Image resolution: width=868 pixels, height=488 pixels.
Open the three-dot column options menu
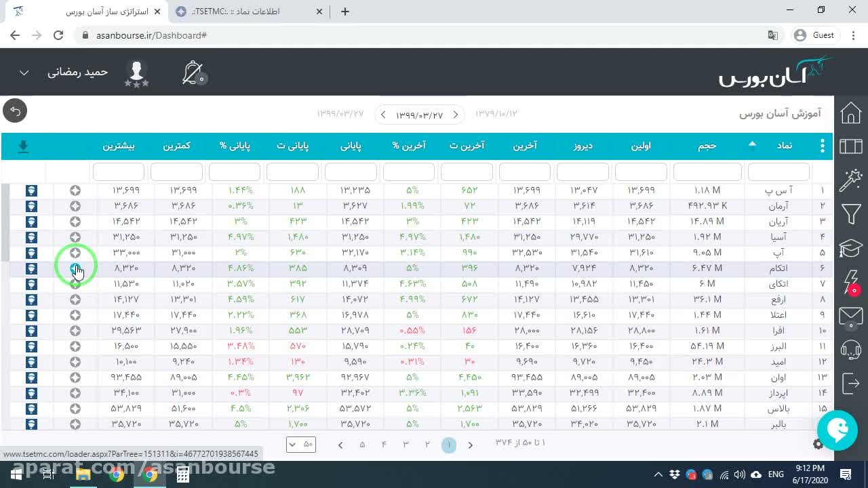(822, 146)
